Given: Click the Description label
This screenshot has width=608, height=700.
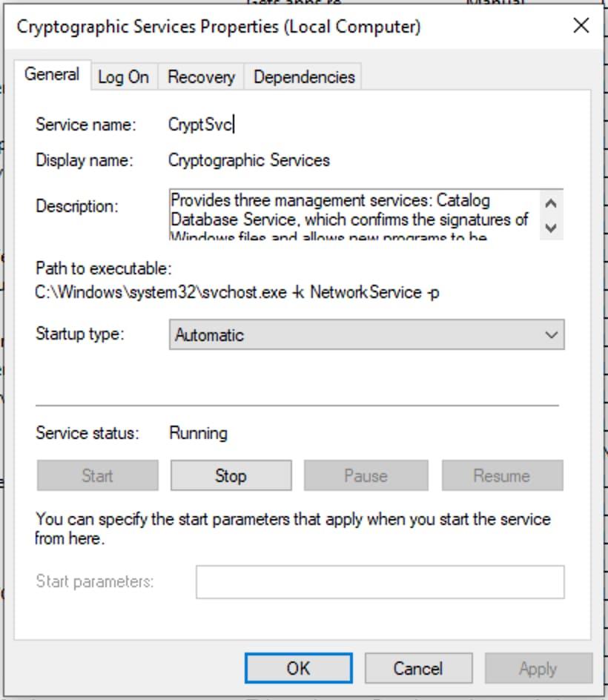Looking at the screenshot, I should [77, 206].
